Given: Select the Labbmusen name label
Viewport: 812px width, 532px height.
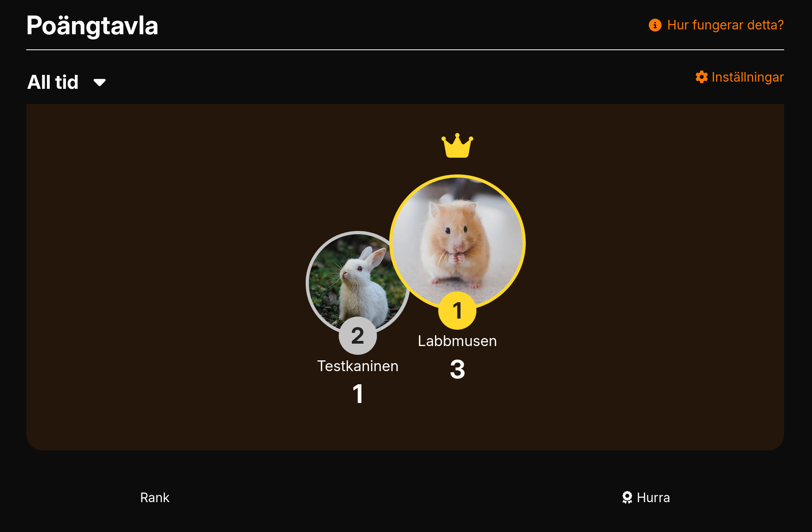Looking at the screenshot, I should 457,341.
